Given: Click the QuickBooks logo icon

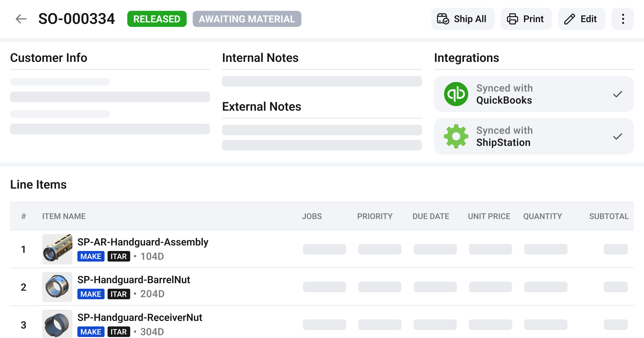Looking at the screenshot, I should [x=456, y=94].
